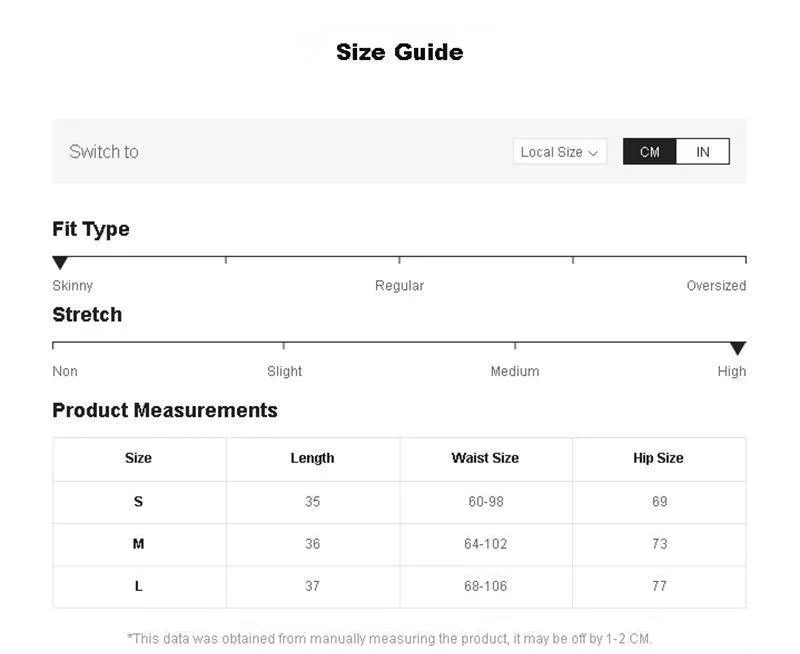Click the Non stretch label
This screenshot has width=800, height=654.
click(x=65, y=371)
